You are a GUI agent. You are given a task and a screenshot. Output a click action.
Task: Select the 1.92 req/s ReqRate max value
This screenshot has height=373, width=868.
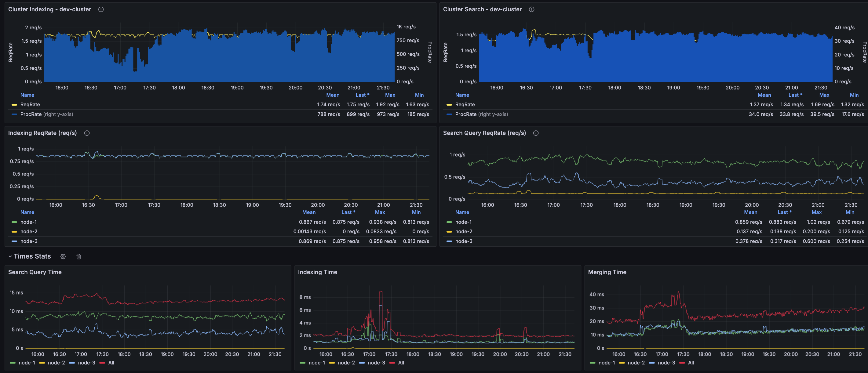pos(388,105)
